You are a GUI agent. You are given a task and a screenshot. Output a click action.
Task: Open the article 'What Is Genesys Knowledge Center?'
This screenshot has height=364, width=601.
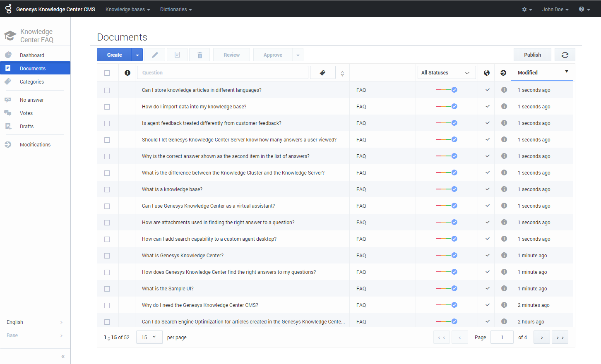pos(183,255)
